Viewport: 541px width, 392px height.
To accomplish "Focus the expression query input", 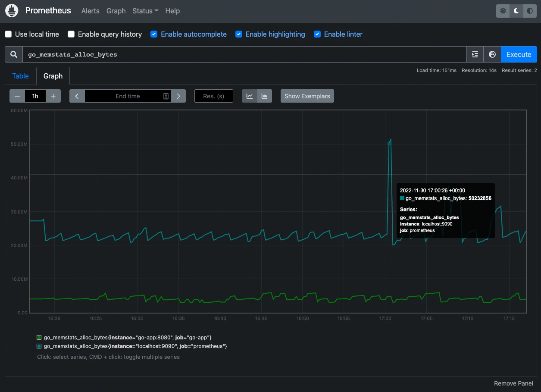I will (244, 55).
